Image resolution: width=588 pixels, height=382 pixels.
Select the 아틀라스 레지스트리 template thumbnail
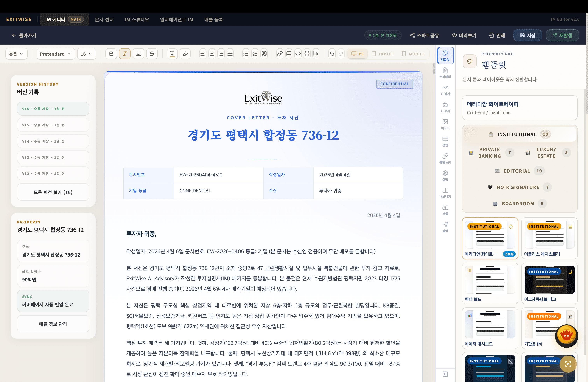[550, 238]
